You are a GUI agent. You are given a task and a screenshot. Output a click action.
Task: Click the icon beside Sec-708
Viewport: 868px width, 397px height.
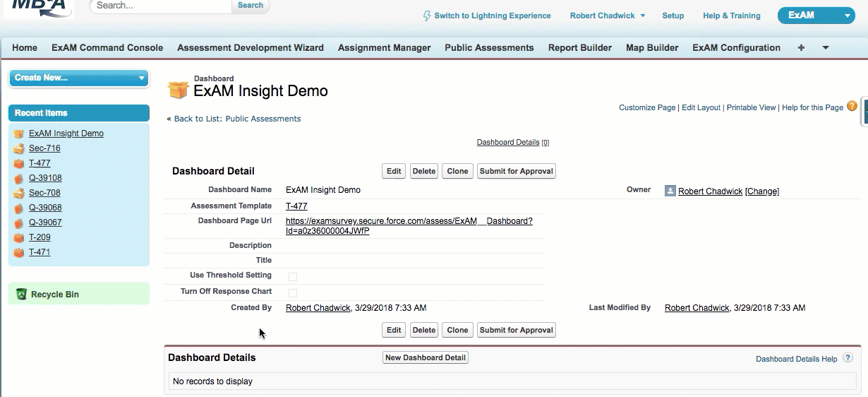tap(19, 193)
